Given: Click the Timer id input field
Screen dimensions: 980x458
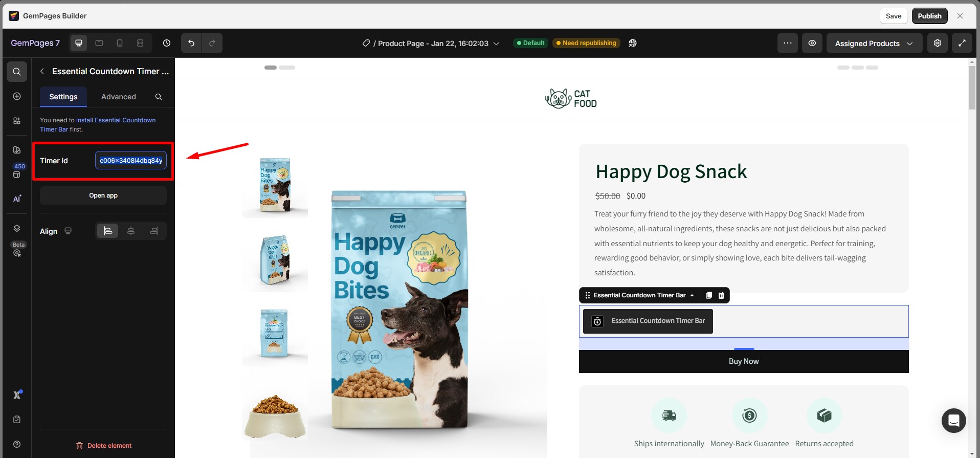Looking at the screenshot, I should coord(131,160).
